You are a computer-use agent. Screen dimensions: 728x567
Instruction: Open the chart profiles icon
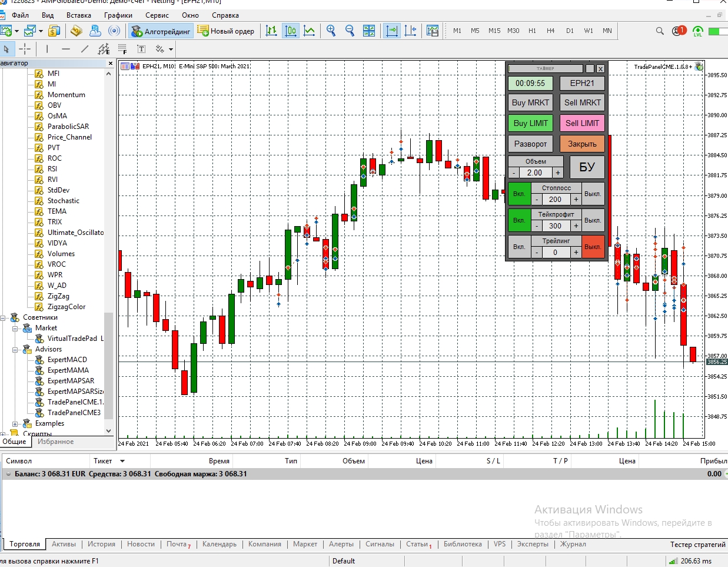pos(29,31)
